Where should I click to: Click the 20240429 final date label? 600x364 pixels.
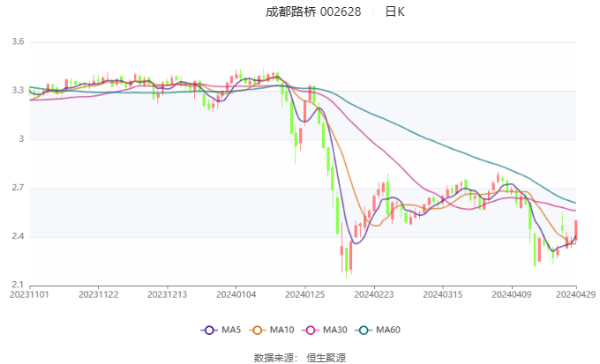point(575,294)
